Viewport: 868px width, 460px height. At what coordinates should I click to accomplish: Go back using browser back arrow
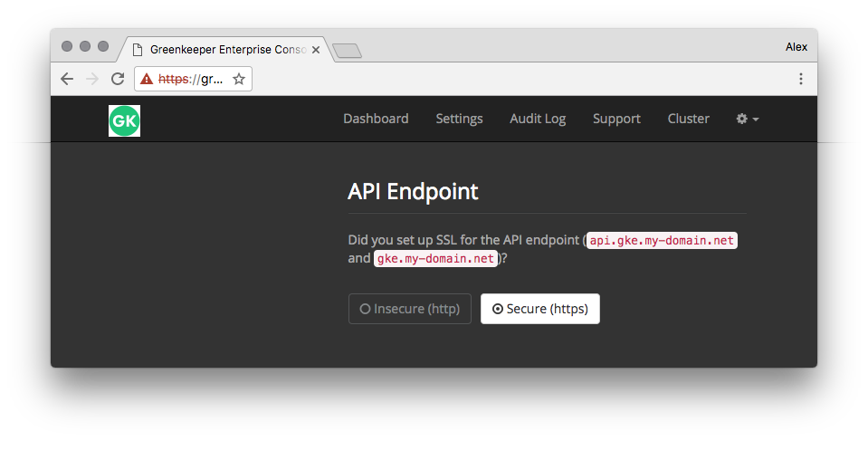(67, 79)
